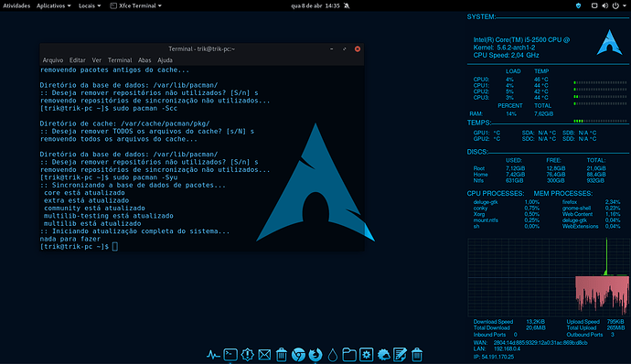Screen dimensions: 631x364
Task: Launch Firefox from the dock
Action: pos(315,355)
